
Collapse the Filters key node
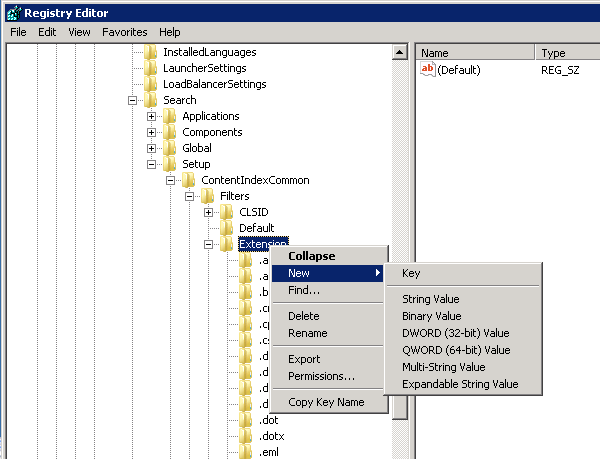click(189, 197)
